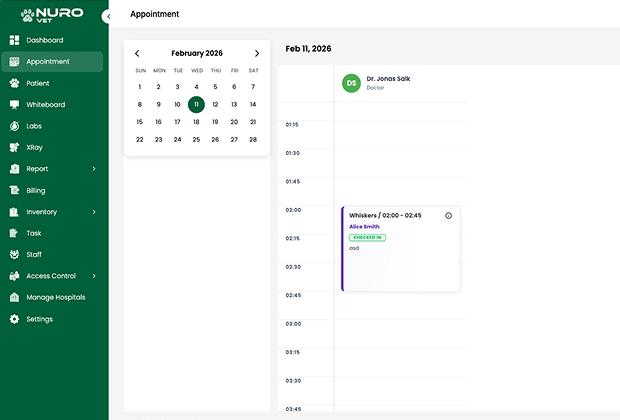This screenshot has width=620, height=420.
Task: Click the 'asd' note in appointment card
Action: tap(354, 248)
